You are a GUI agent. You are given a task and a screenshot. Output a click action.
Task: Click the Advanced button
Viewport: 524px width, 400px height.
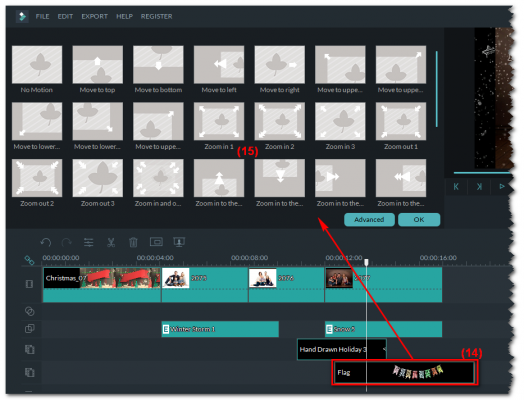coord(369,220)
